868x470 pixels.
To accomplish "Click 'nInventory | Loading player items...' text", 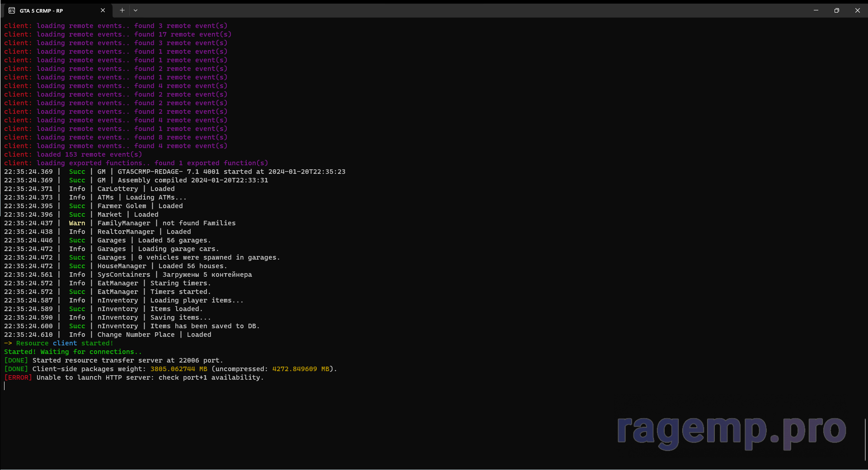I will click(x=170, y=300).
